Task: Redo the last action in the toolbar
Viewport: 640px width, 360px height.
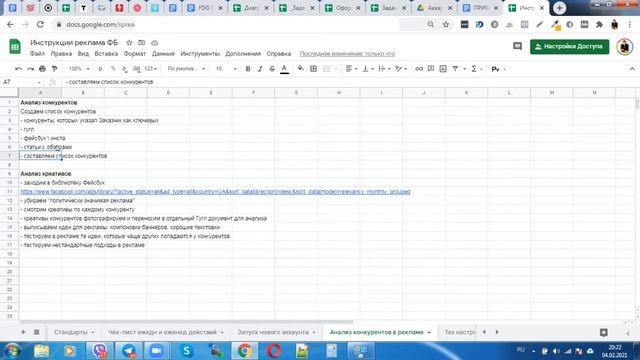Action: coord(30,69)
